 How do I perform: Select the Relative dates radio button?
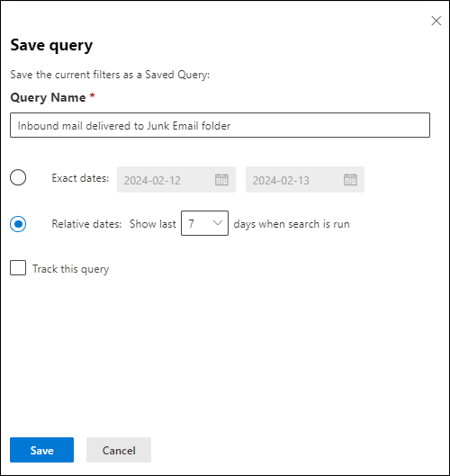pos(18,224)
